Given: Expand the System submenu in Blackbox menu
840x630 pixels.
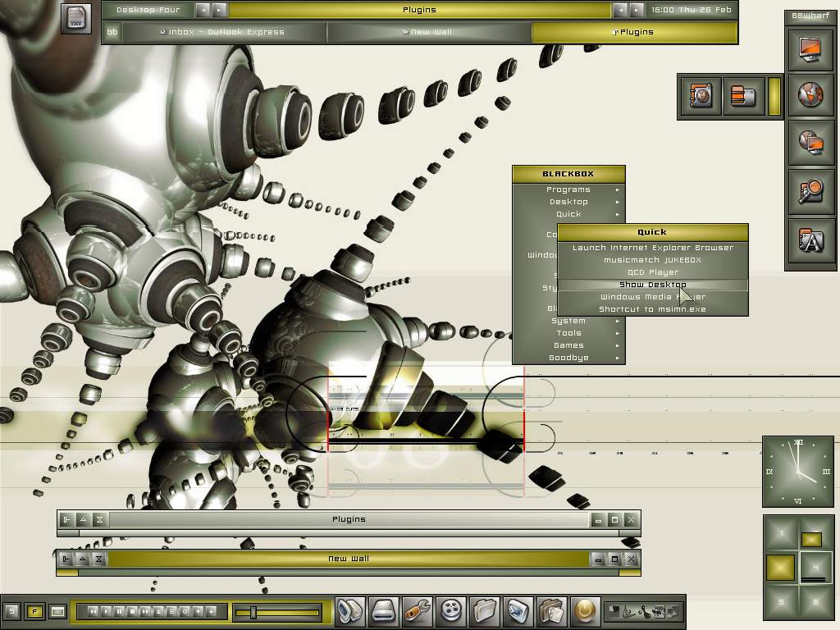Looking at the screenshot, I should point(569,321).
